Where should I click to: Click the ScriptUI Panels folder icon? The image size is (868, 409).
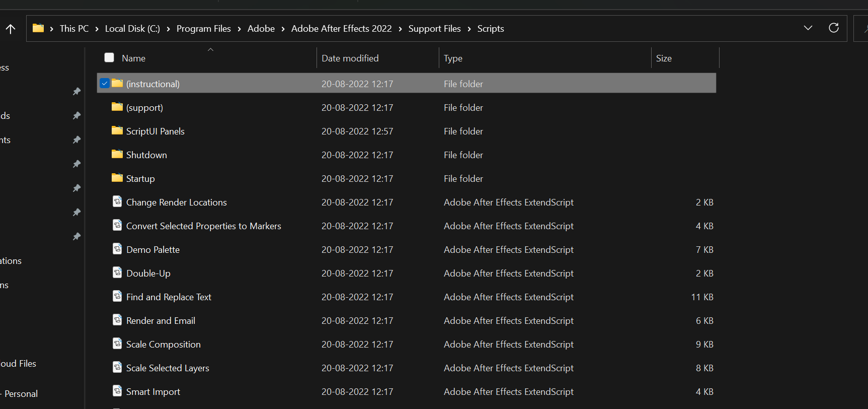tap(117, 130)
